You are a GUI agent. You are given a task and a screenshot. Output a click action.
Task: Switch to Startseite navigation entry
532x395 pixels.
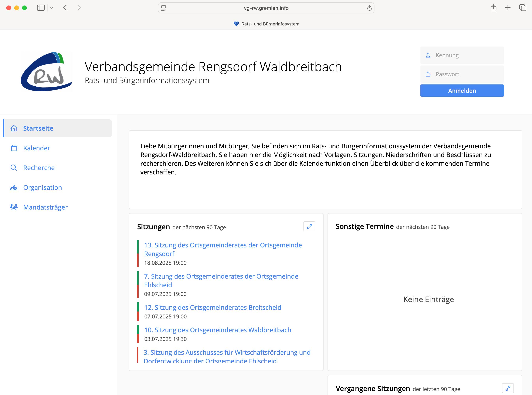coord(38,128)
